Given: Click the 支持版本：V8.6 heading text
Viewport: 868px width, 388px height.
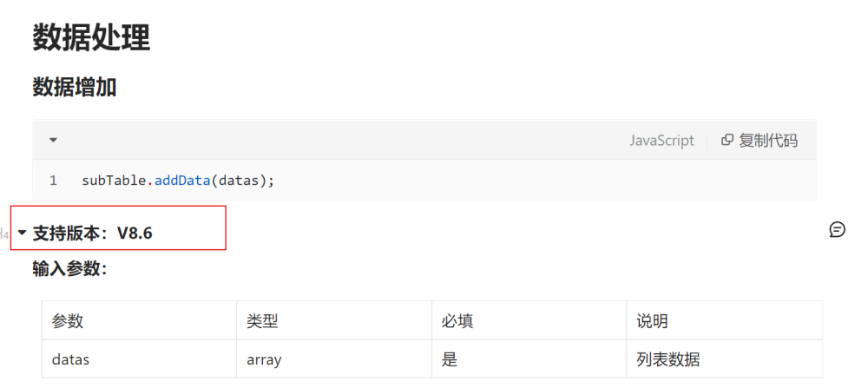Looking at the screenshot, I should [93, 233].
